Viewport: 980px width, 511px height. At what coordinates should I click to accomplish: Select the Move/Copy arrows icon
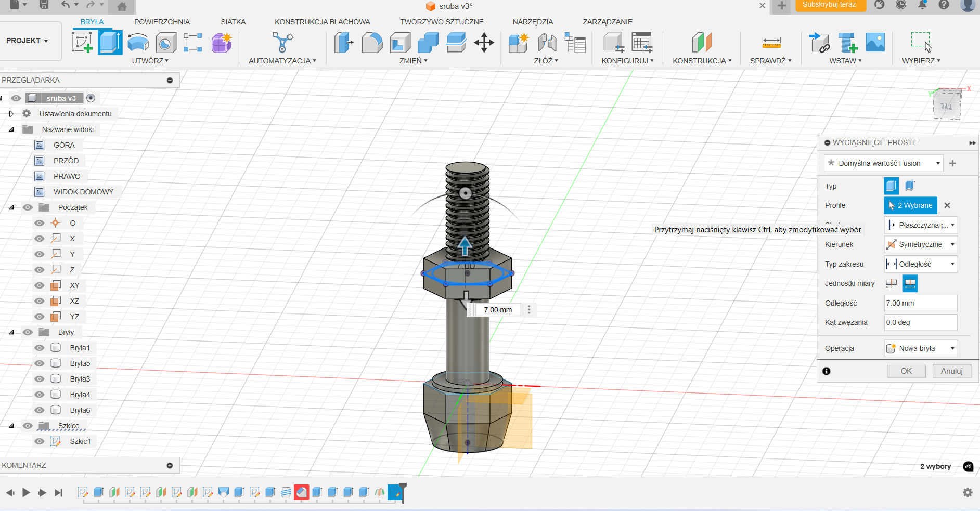(484, 43)
